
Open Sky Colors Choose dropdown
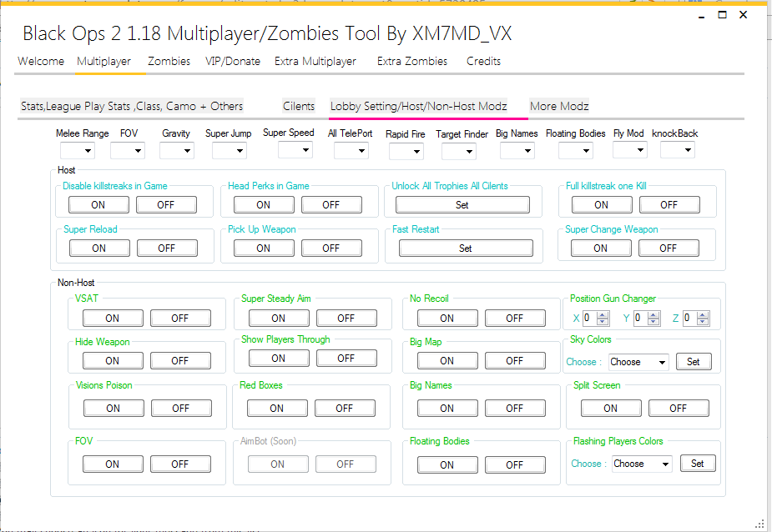[638, 362]
